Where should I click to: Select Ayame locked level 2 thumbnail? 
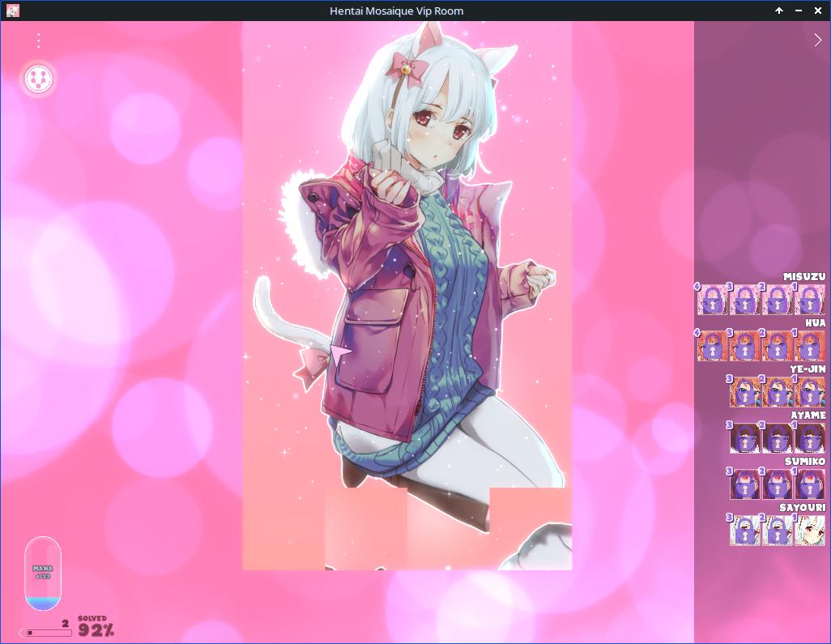(x=777, y=437)
